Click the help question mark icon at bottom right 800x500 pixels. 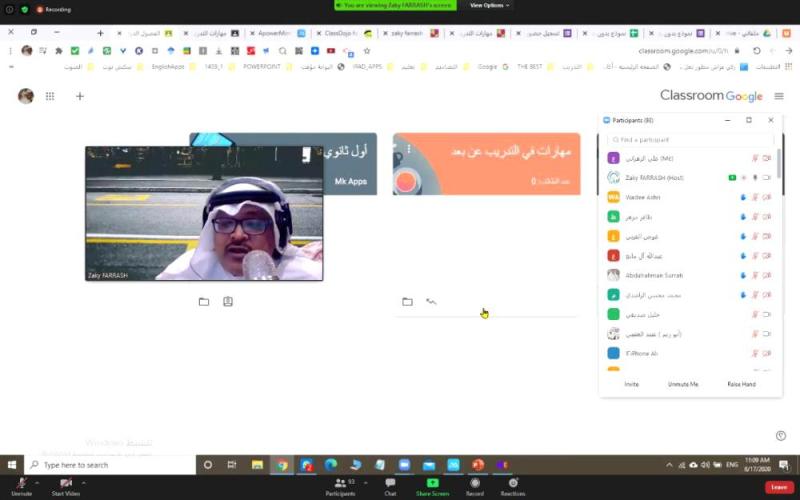tap(781, 435)
